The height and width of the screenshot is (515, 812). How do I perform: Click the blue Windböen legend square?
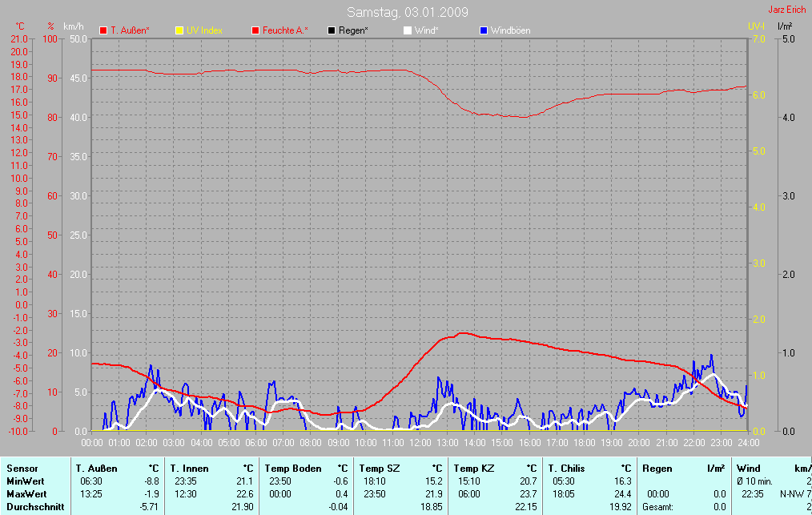pos(484,30)
